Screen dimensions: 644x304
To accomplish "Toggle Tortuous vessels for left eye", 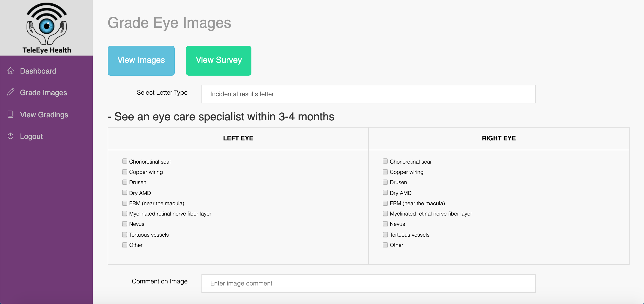I will 125,235.
